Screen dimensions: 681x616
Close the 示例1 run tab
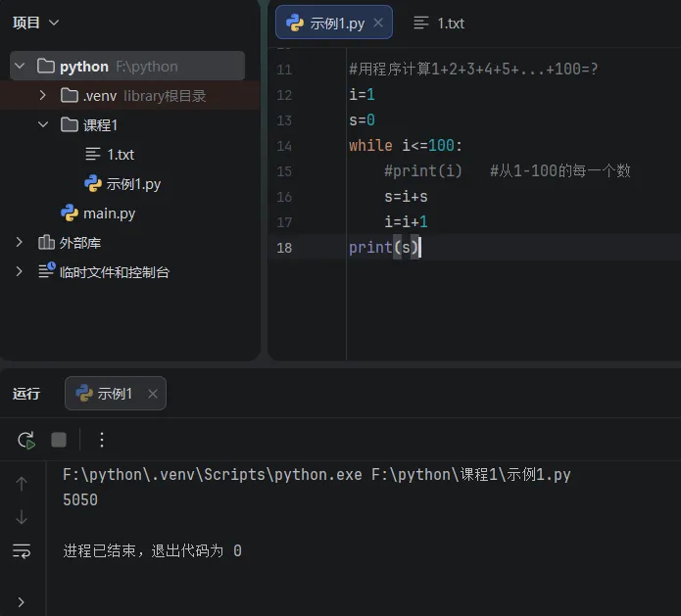click(x=153, y=394)
